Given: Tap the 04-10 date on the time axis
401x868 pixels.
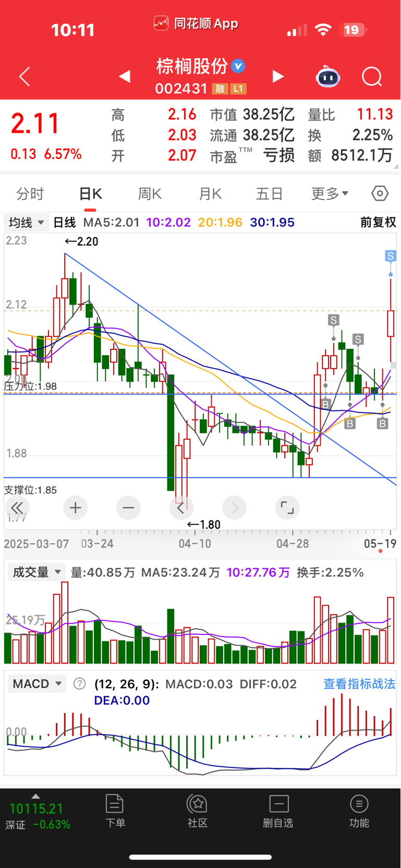Looking at the screenshot, I should pos(195,543).
